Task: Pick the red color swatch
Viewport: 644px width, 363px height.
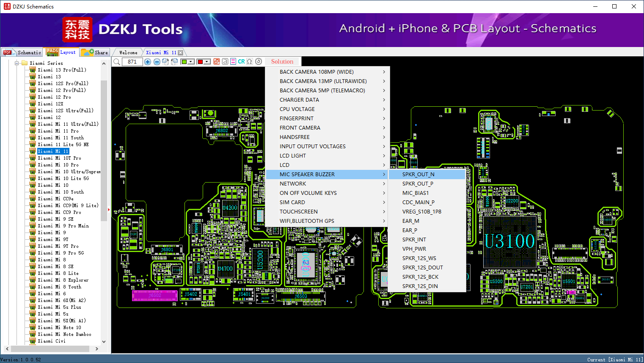Action: pyautogui.click(x=200, y=62)
